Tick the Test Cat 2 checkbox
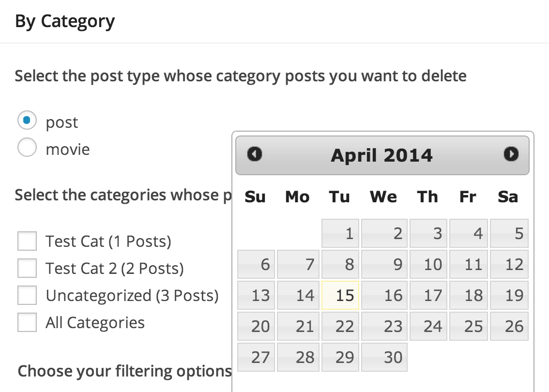Screen dimensions: 549x392 coord(27,268)
